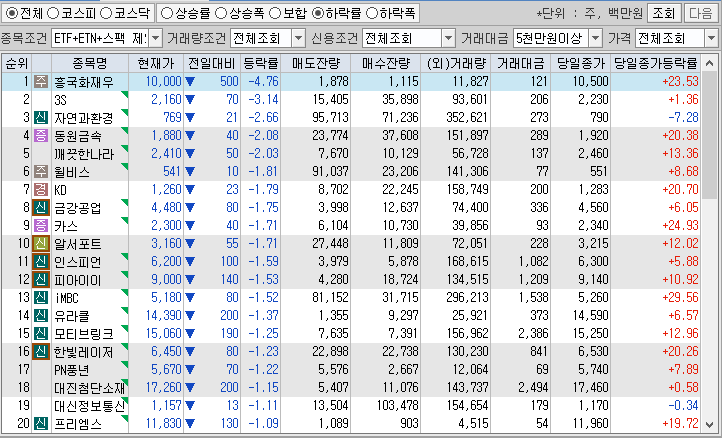Screen dimensions: 722x438
Task: Select the 하락폭 radio button
Action: pos(371,13)
